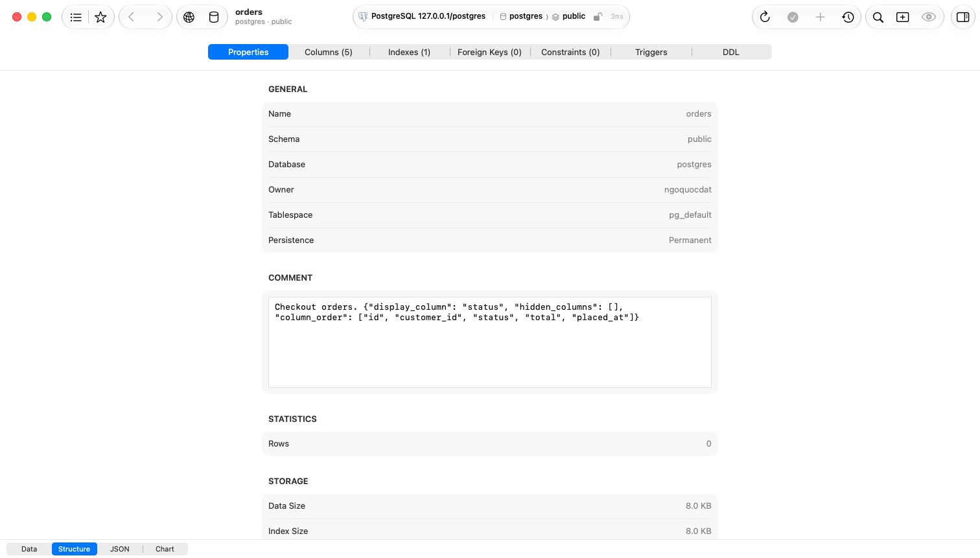Click the Persistence value 'Permanent'
Image resolution: width=980 pixels, height=558 pixels.
coord(690,240)
